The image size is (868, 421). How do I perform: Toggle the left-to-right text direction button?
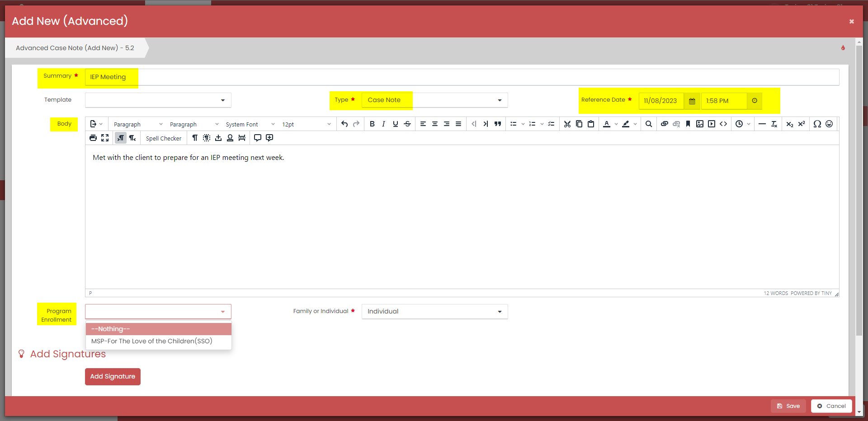(x=120, y=138)
